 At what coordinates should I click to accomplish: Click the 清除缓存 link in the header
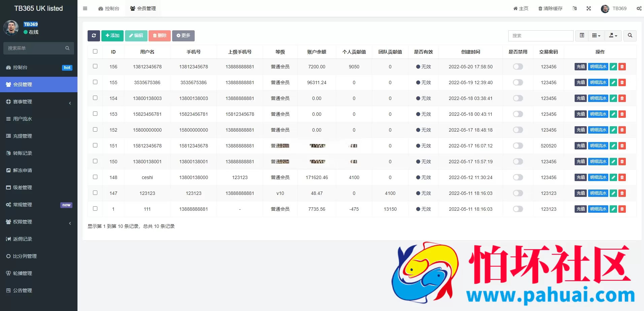coord(550,8)
